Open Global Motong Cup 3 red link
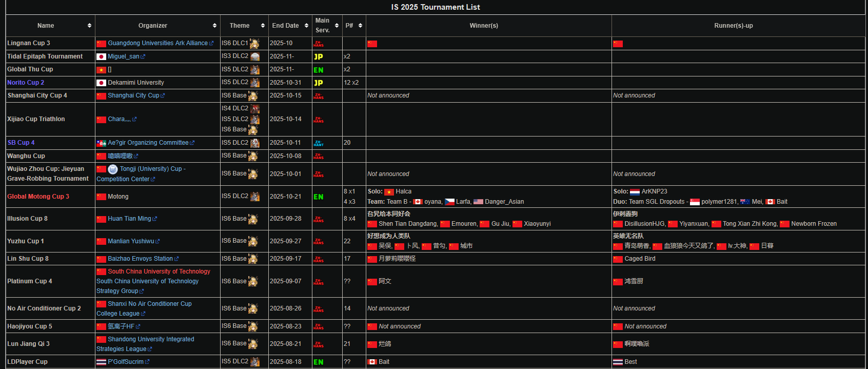The height and width of the screenshot is (369, 868). [38, 197]
